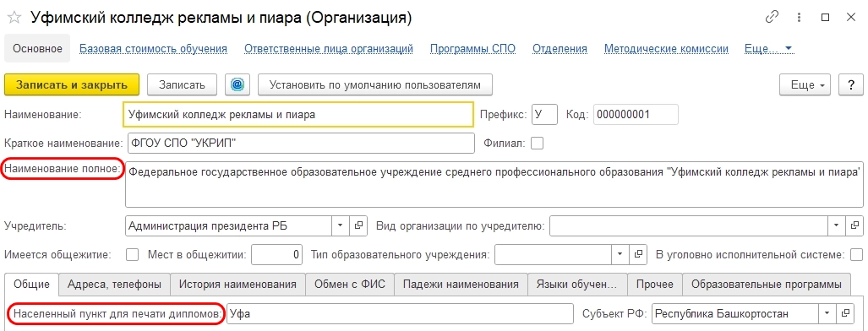
Task: Expand Тип образовательного учреждения dropdown
Action: point(620,255)
